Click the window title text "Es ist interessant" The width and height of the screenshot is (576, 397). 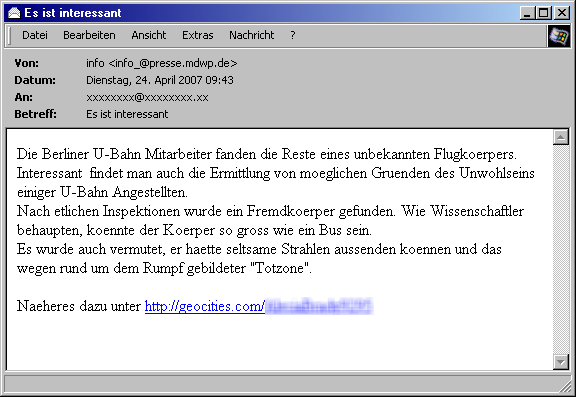click(73, 13)
